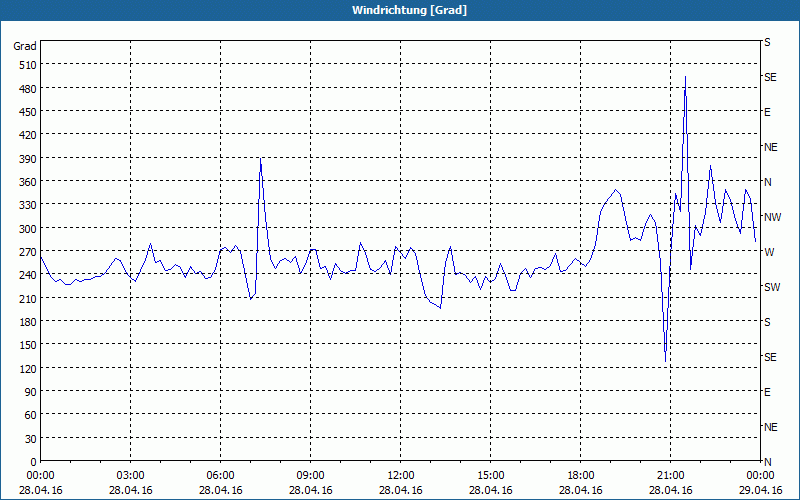Click the 180 y-axis value
Screen dimensions: 800x500
pyautogui.click(x=28, y=322)
